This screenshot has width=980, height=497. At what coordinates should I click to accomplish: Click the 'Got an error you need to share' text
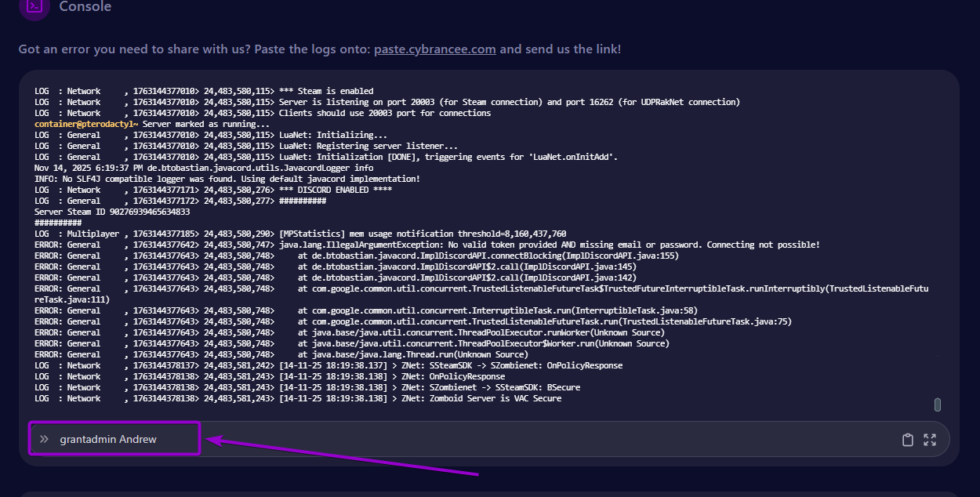(194, 49)
